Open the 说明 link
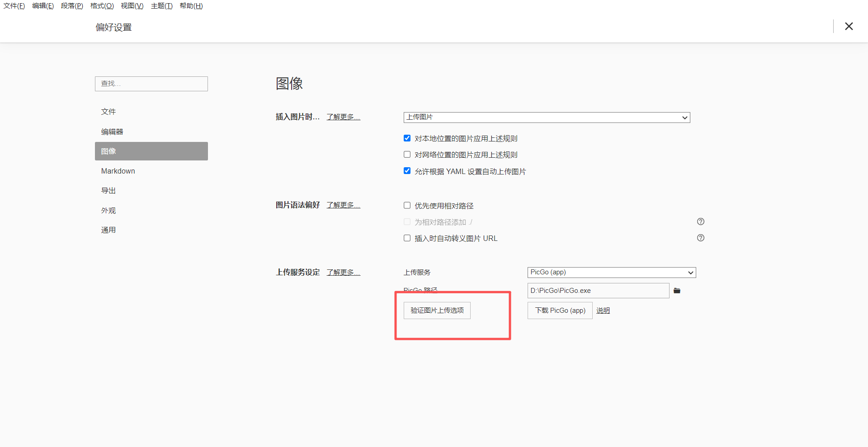868x447 pixels. pos(603,311)
